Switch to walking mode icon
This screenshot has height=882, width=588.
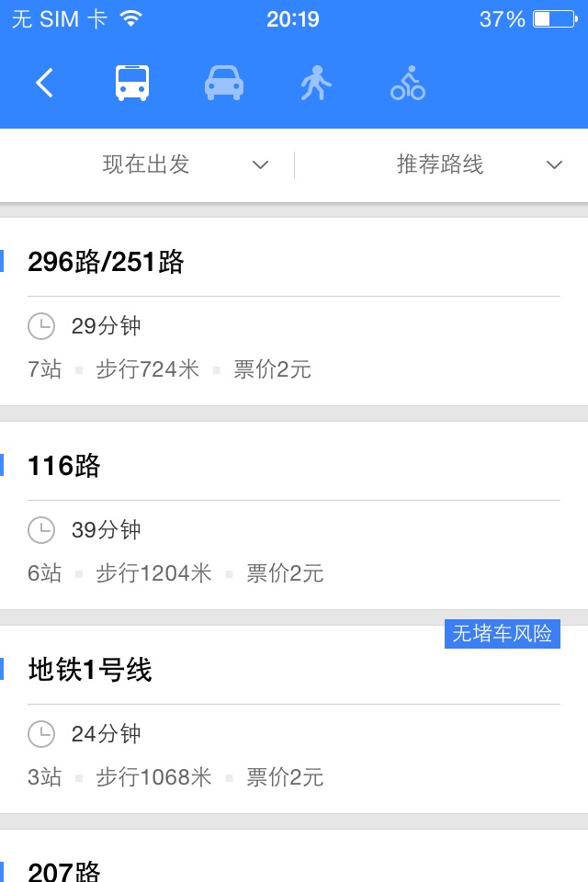[315, 84]
